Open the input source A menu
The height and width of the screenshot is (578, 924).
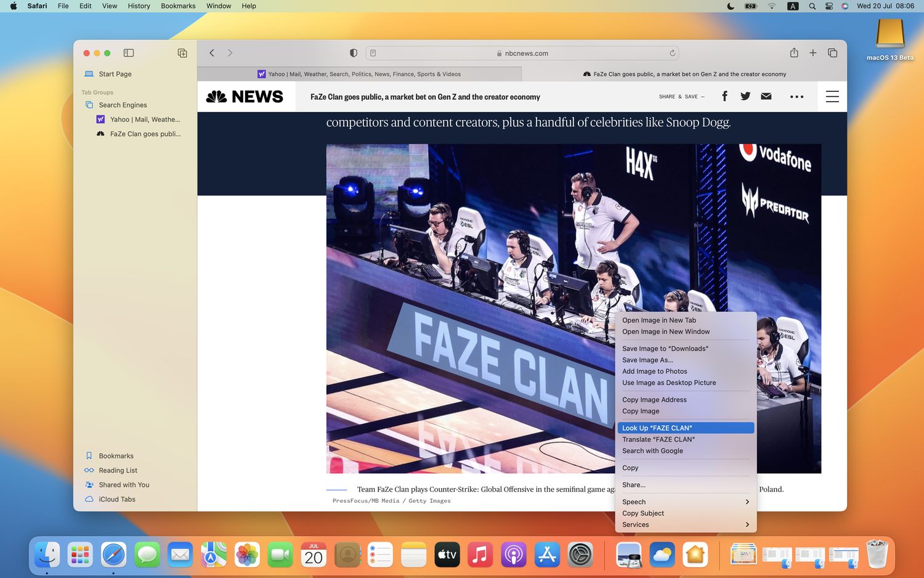(793, 6)
